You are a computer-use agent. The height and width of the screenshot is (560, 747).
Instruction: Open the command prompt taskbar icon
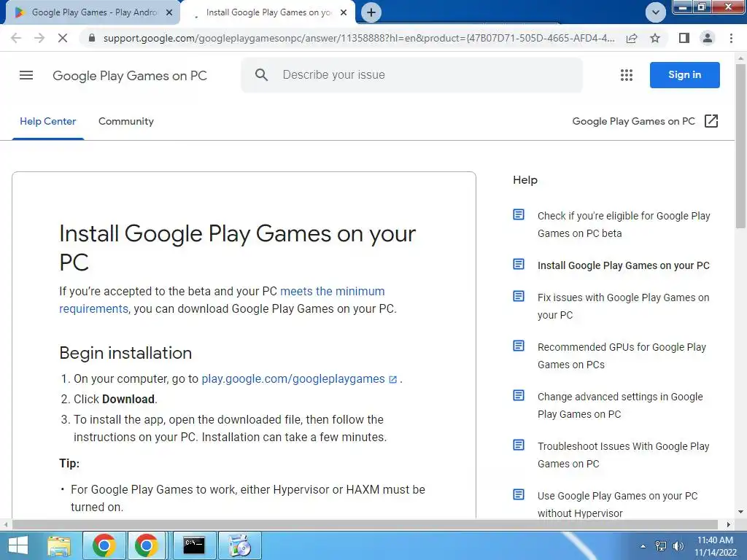[x=194, y=545]
